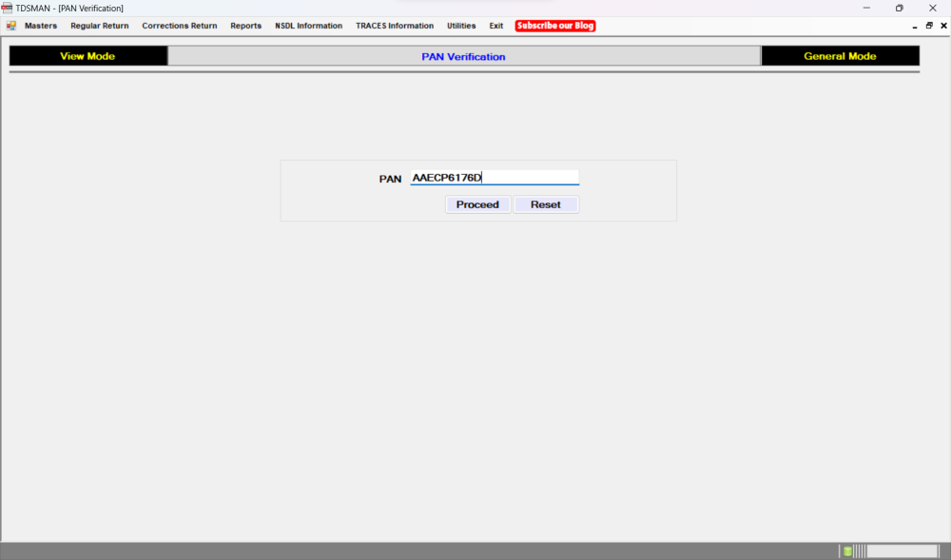Click the Reset button
This screenshot has height=560, width=951.
(x=546, y=204)
